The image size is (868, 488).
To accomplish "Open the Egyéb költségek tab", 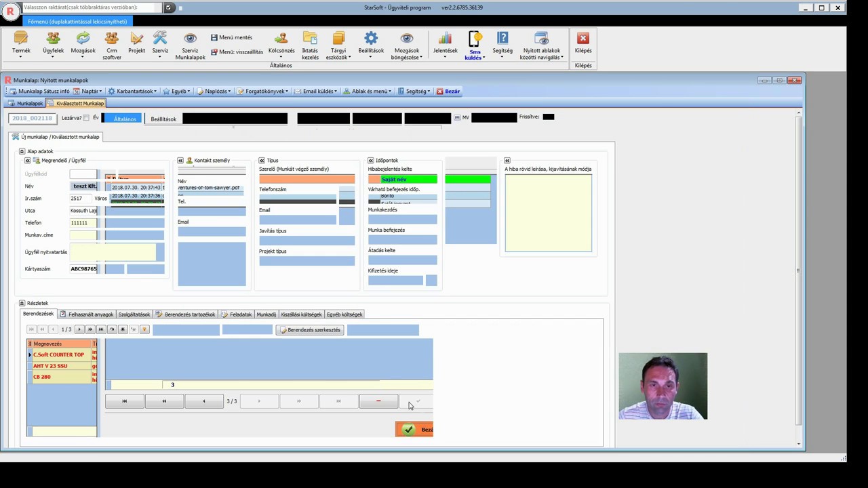I will tap(344, 314).
